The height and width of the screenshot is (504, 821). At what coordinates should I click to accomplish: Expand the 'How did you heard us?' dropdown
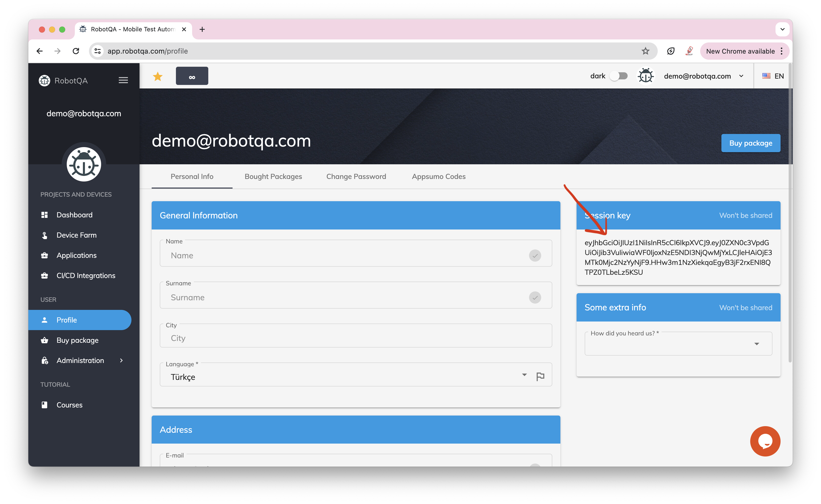pyautogui.click(x=678, y=344)
